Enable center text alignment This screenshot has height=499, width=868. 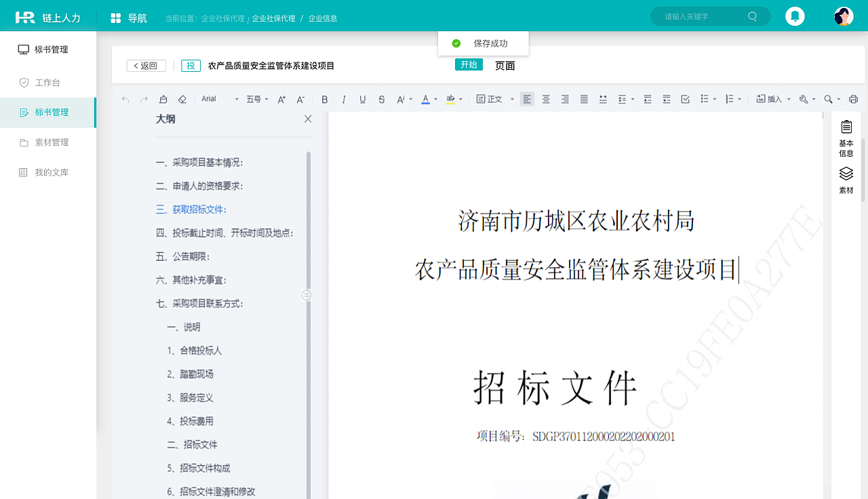point(546,98)
